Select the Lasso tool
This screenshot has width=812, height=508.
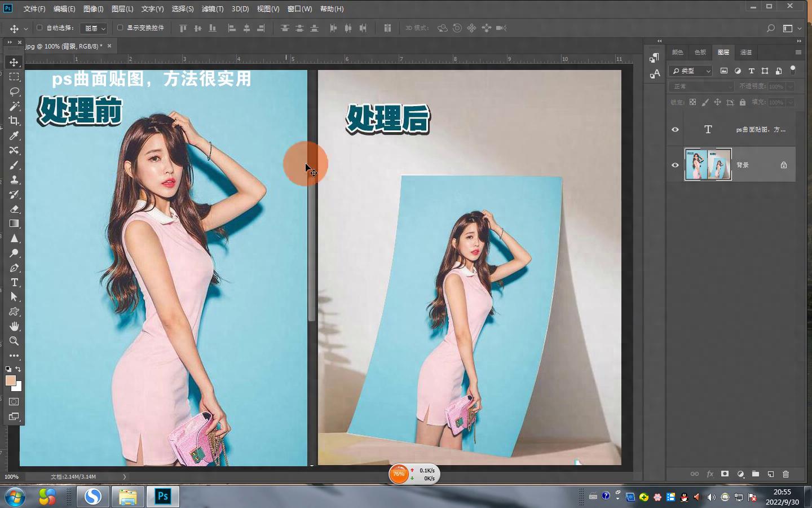click(x=14, y=91)
